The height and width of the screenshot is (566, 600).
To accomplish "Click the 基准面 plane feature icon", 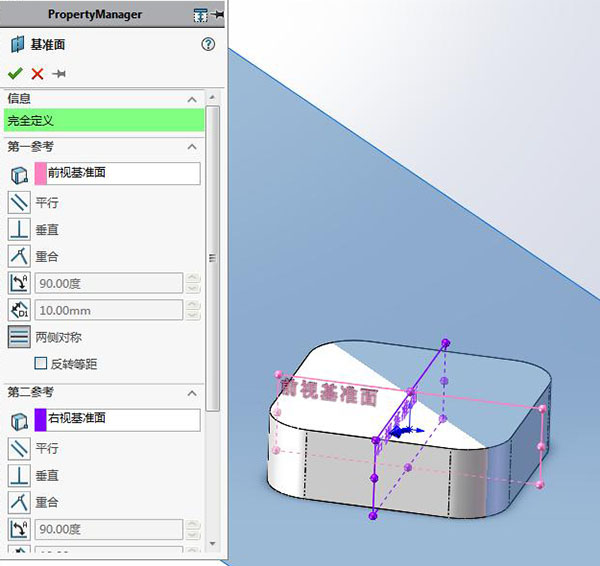I will point(17,44).
